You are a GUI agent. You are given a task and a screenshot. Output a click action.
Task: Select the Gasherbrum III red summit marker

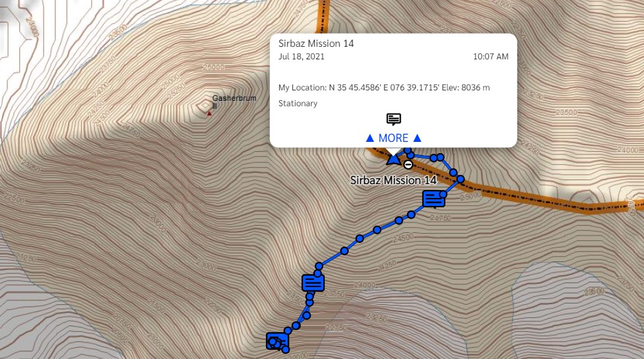pyautogui.click(x=209, y=114)
